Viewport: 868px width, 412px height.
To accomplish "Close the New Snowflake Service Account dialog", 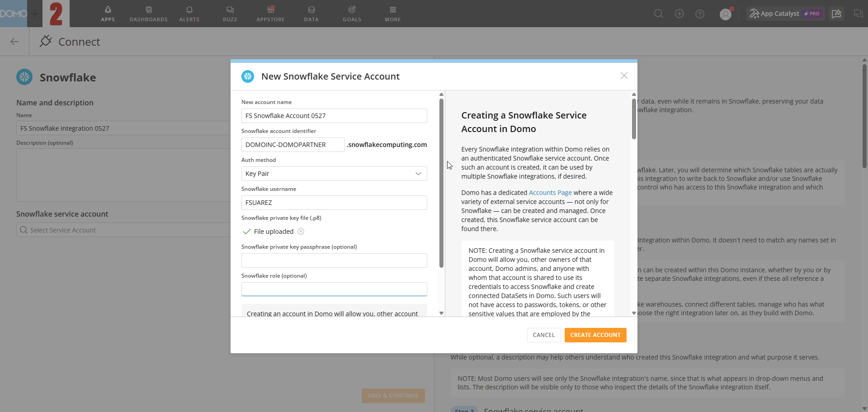I will [624, 76].
